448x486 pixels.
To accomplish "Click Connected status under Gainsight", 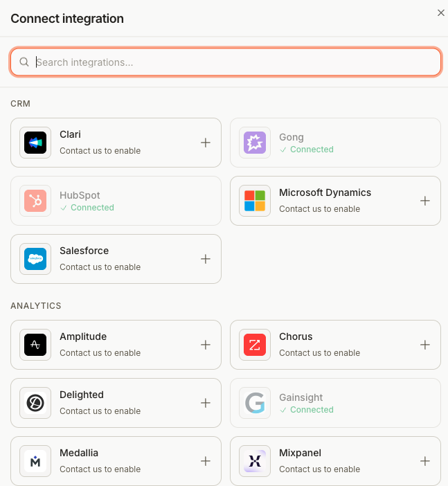I will [x=307, y=410].
